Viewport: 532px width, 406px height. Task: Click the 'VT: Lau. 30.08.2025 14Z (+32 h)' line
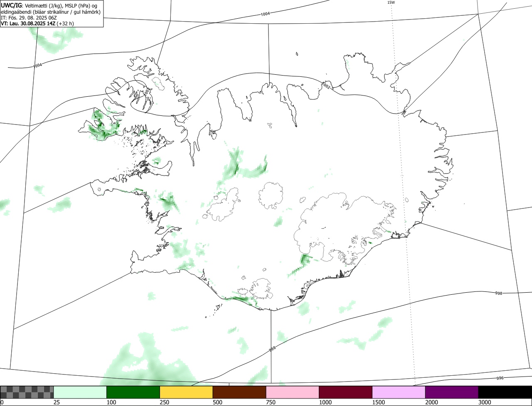pos(37,24)
